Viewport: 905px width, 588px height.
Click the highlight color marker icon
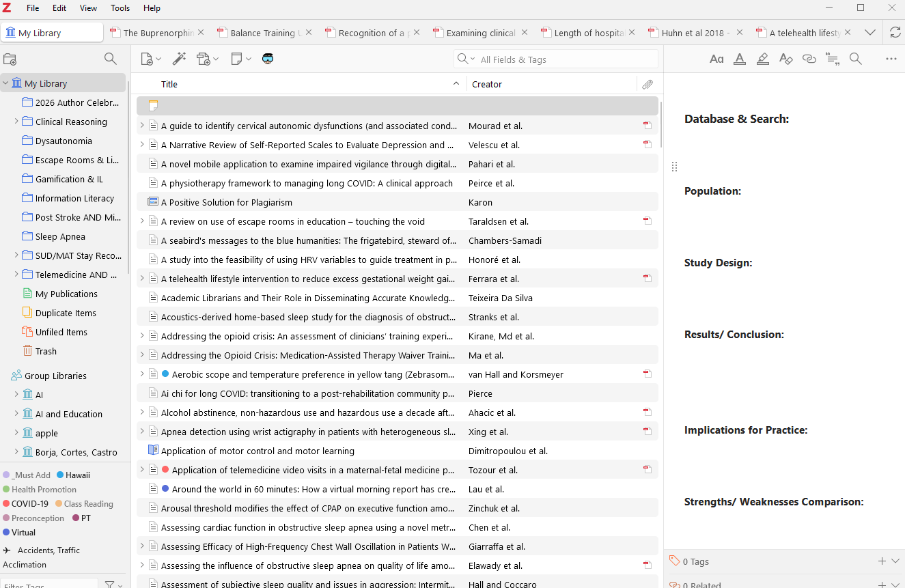[x=763, y=59]
